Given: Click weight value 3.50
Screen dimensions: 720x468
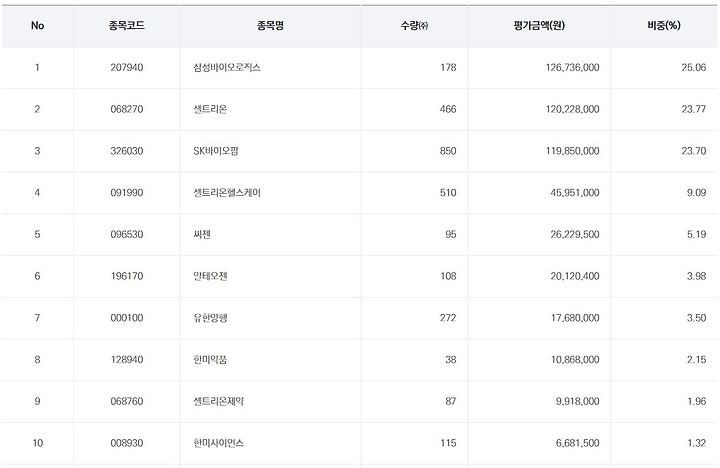Looking at the screenshot, I should [x=697, y=318].
